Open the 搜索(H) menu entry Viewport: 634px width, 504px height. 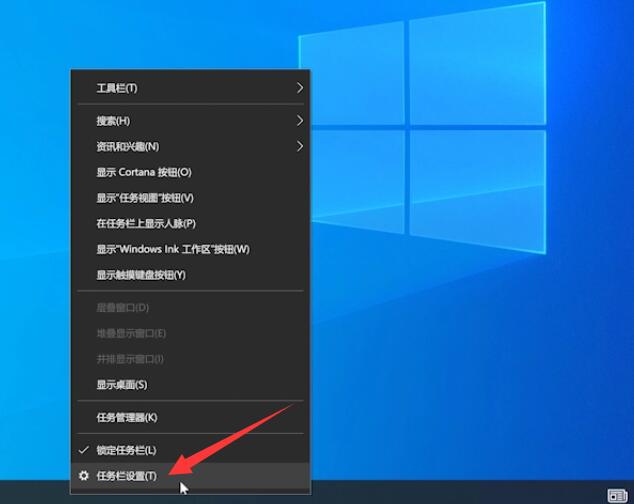[x=190, y=121]
